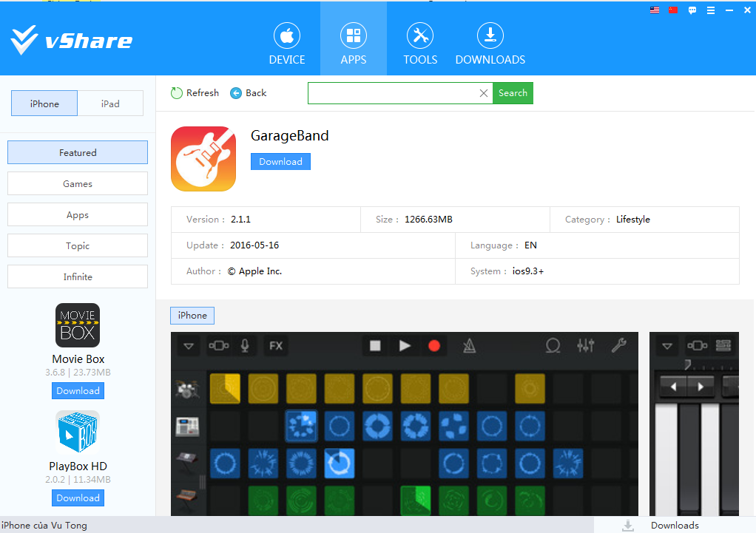This screenshot has width=756, height=533.
Task: Open the Games category
Action: (78, 184)
